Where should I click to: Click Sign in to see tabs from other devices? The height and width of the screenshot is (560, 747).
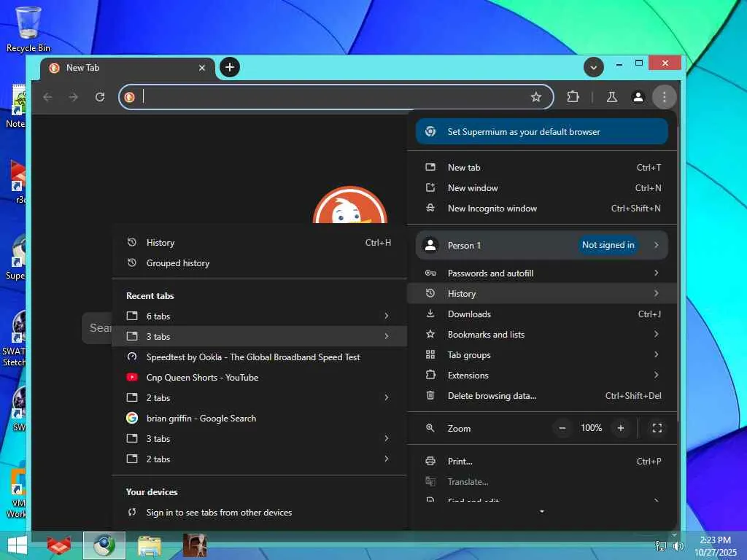click(x=219, y=513)
